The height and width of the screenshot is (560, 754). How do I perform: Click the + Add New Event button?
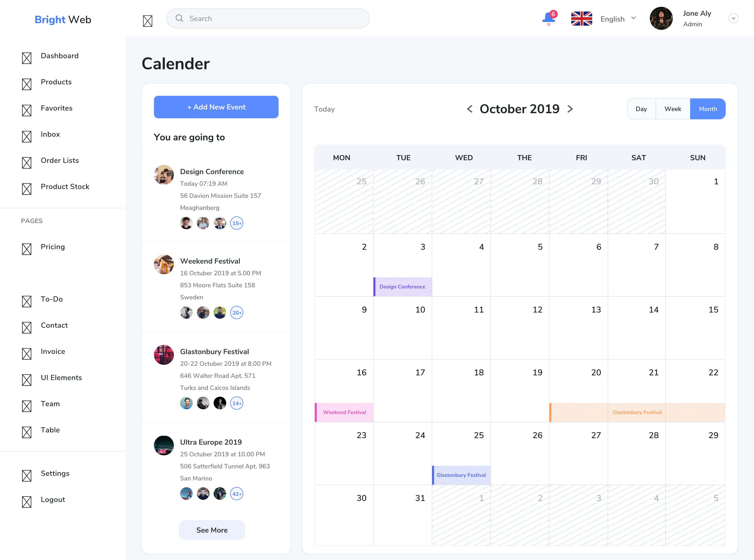(x=215, y=107)
